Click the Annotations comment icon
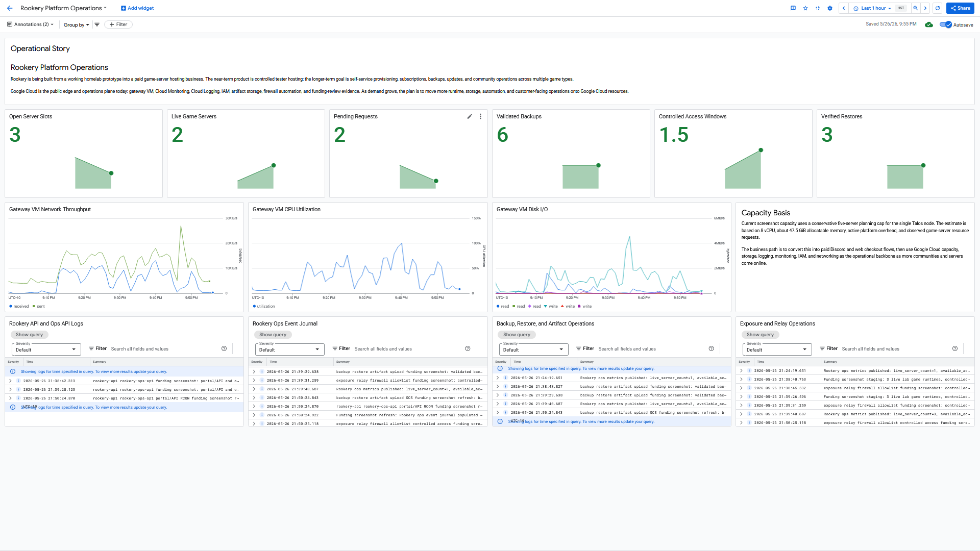Image resolution: width=980 pixels, height=551 pixels. click(10, 24)
